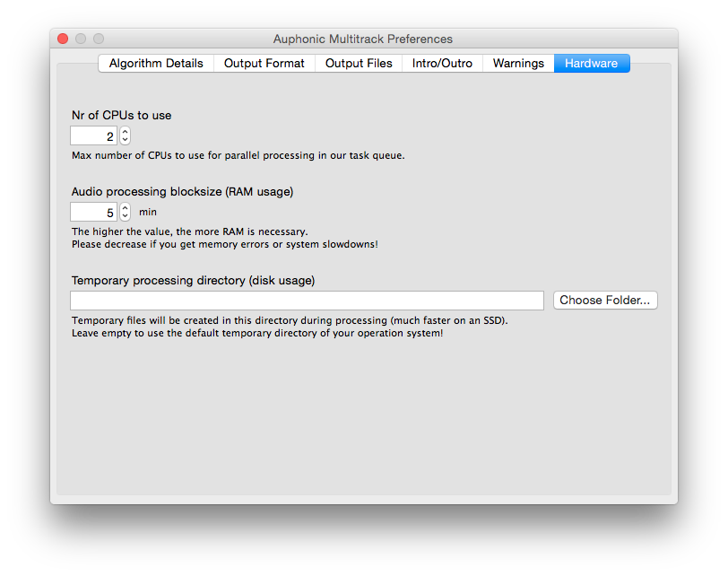Close the Preferences window with red button
This screenshot has width=728, height=576.
coord(63,39)
